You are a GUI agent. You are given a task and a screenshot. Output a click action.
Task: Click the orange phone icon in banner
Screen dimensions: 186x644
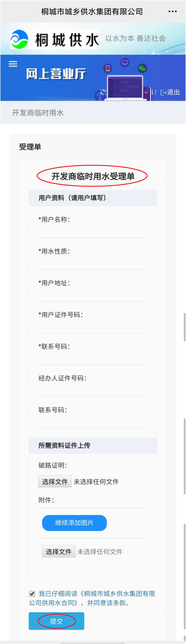108,68
